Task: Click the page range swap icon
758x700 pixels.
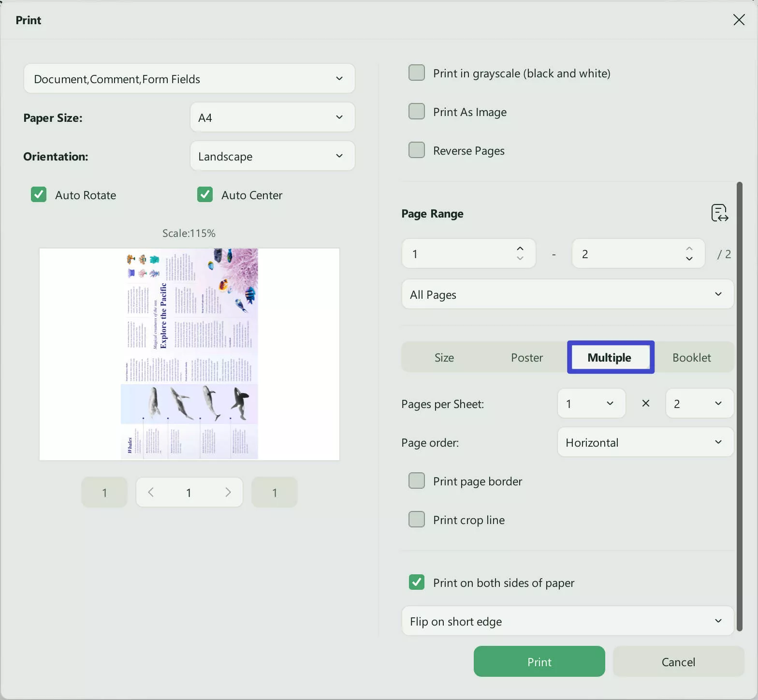Action: coord(719,213)
